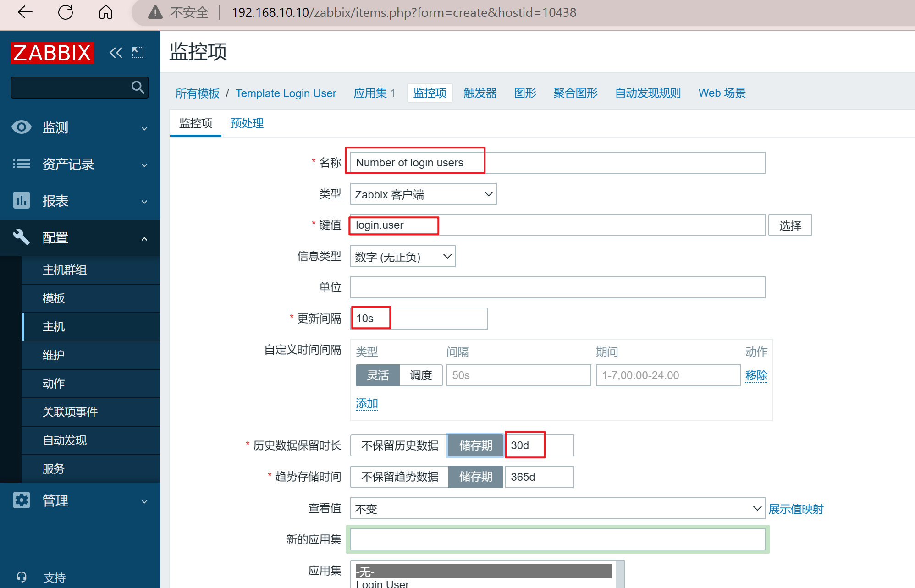Go to 图形 link
Viewport: 915px width, 588px height.
tap(525, 93)
